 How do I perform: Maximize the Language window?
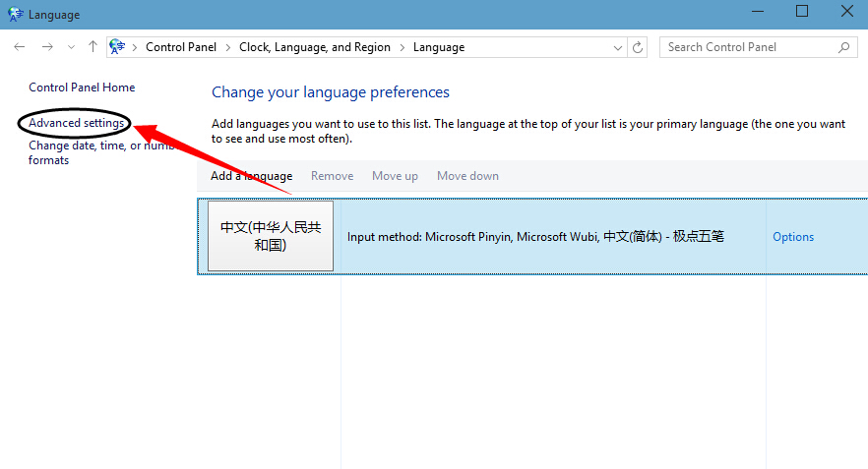(x=801, y=12)
